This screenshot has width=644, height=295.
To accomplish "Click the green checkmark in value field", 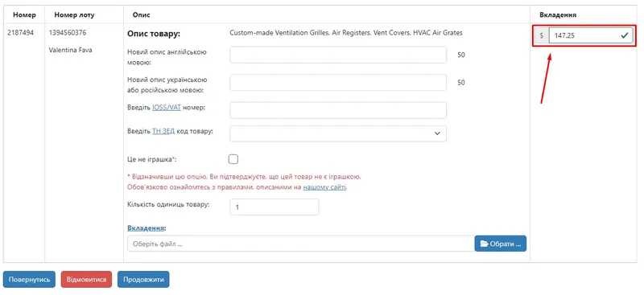I will click(x=625, y=35).
